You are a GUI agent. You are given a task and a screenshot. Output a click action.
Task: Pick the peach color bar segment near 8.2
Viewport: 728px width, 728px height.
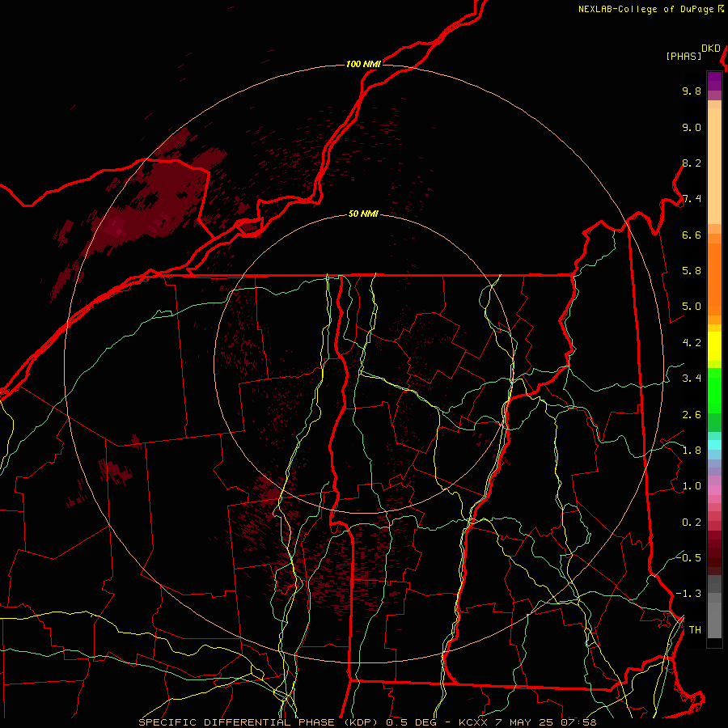pos(714,166)
